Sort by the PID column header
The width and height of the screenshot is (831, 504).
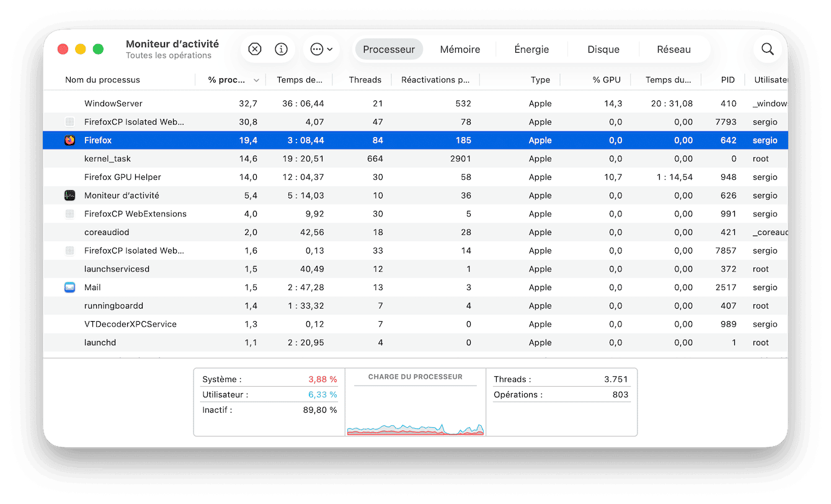[728, 79]
